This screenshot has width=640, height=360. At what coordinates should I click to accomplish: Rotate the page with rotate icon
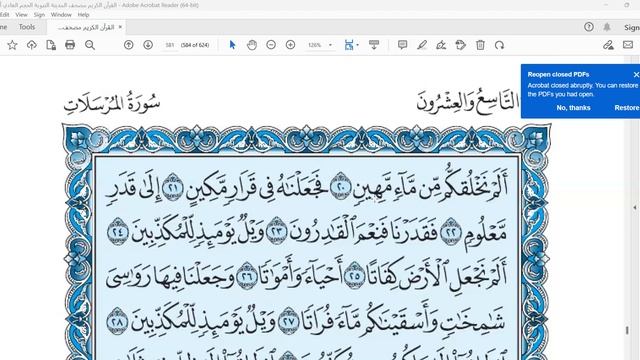pyautogui.click(x=500, y=45)
